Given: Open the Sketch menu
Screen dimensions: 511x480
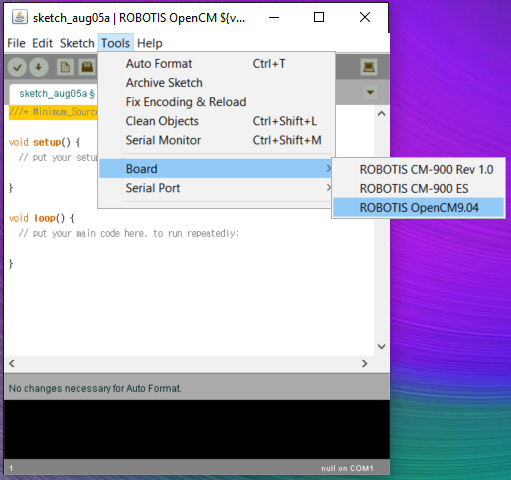Looking at the screenshot, I should coord(77,43).
